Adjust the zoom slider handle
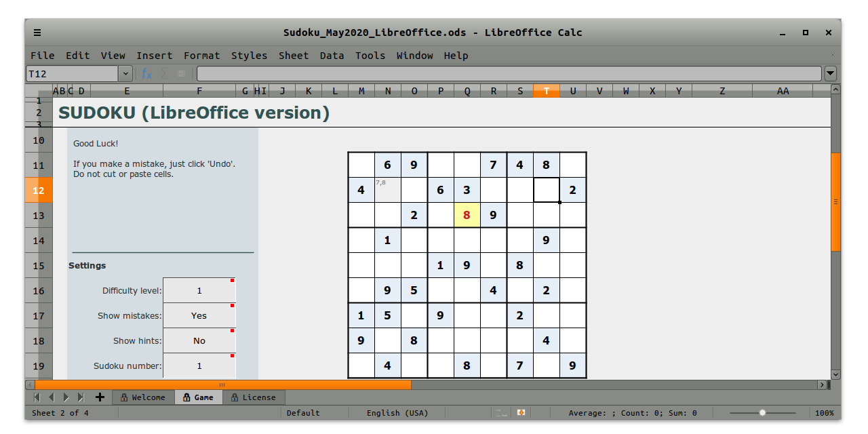The width and height of the screenshot is (868, 434). click(762, 412)
